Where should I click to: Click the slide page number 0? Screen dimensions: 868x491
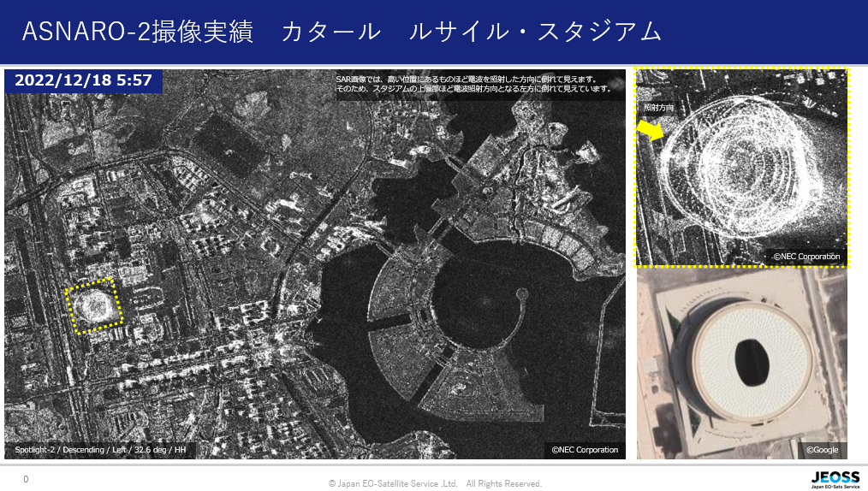point(26,480)
